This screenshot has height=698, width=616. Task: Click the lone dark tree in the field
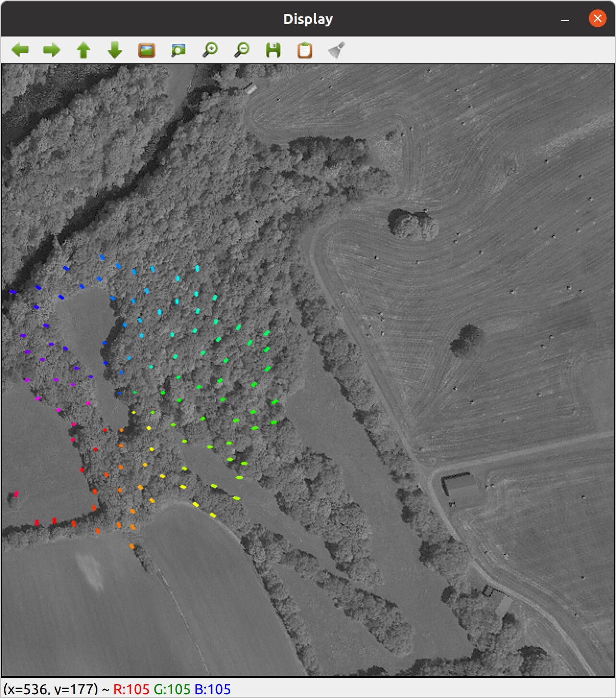(466, 340)
